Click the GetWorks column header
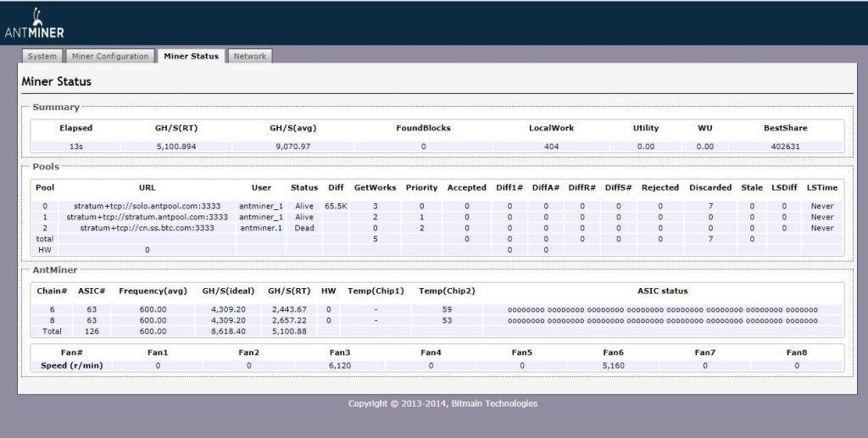The width and height of the screenshot is (868, 438). [x=375, y=187]
